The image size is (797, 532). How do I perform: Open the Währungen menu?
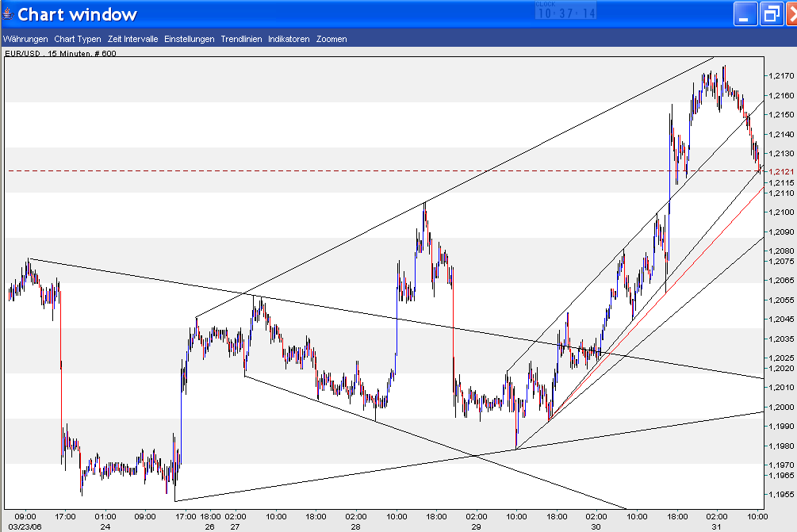[24, 38]
